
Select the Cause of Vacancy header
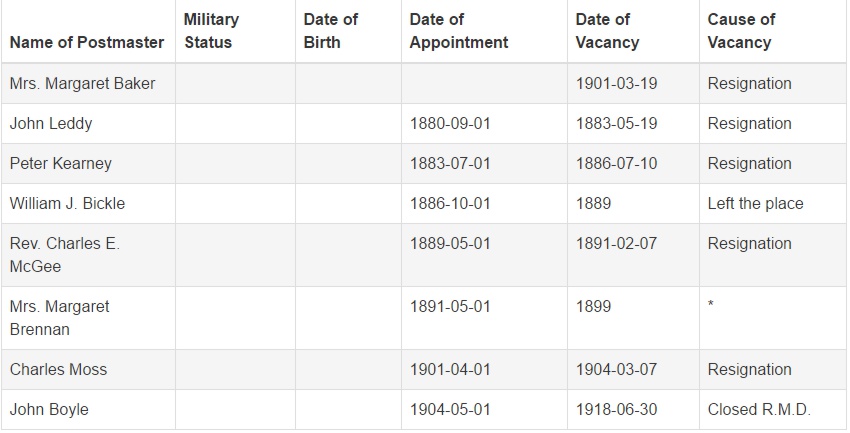pos(741,31)
